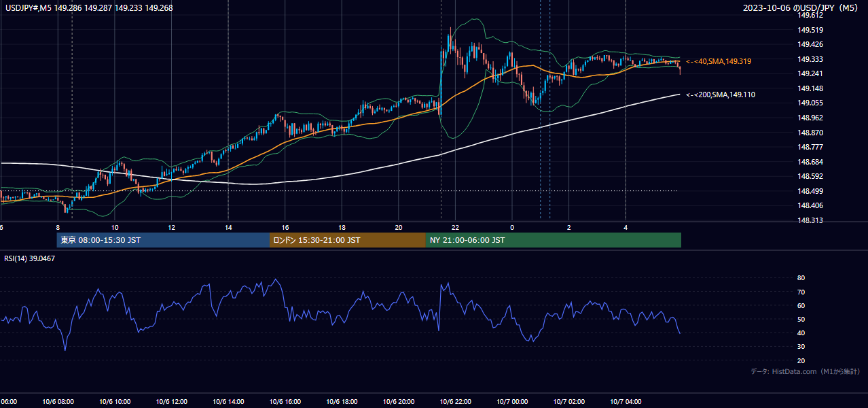Select the 200 SMA label 149.110

tap(720, 95)
